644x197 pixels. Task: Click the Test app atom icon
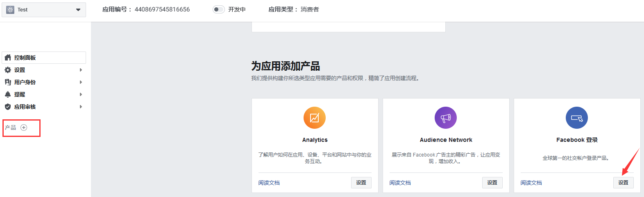click(x=10, y=10)
